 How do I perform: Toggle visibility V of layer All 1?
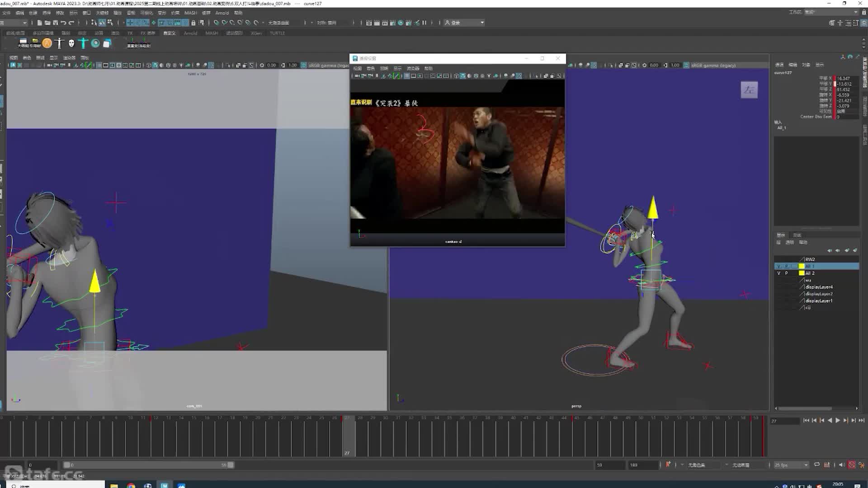(778, 266)
